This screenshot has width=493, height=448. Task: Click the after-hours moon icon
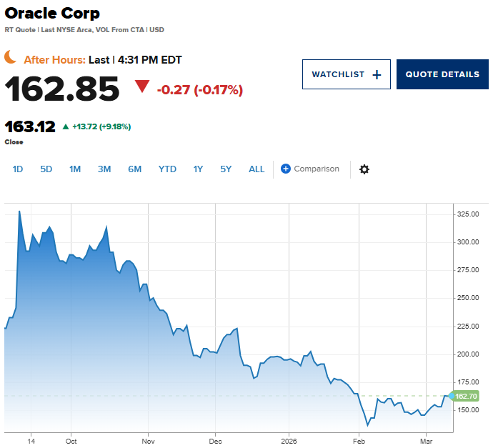click(11, 57)
